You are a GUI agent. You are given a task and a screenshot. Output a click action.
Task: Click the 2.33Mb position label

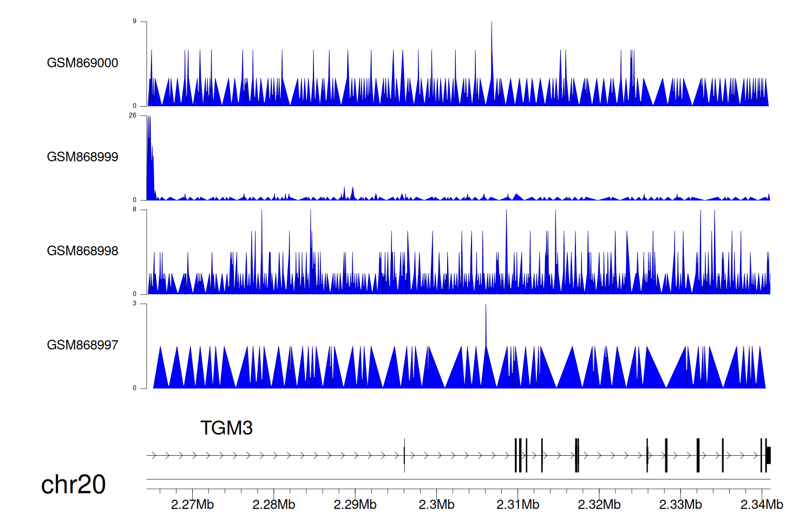coord(680,505)
